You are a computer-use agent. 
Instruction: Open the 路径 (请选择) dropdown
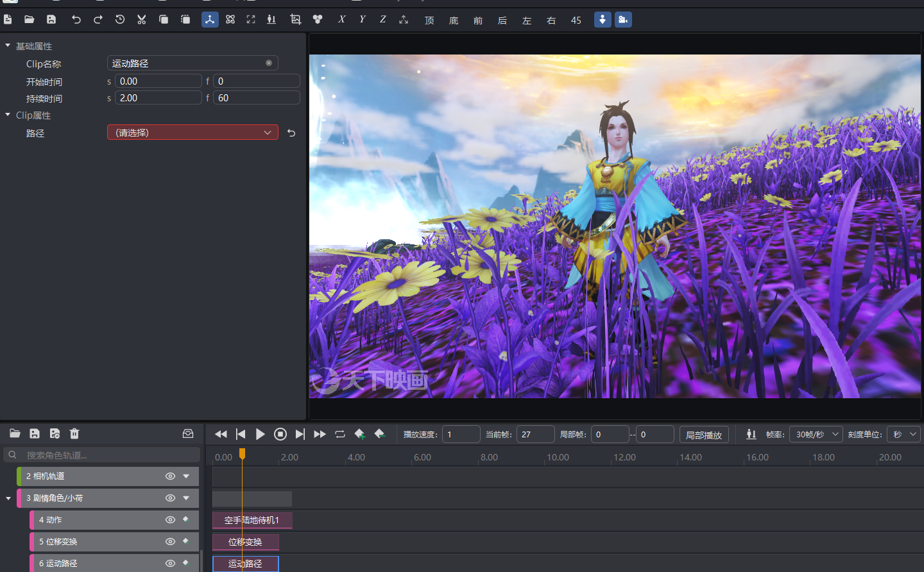pos(193,132)
